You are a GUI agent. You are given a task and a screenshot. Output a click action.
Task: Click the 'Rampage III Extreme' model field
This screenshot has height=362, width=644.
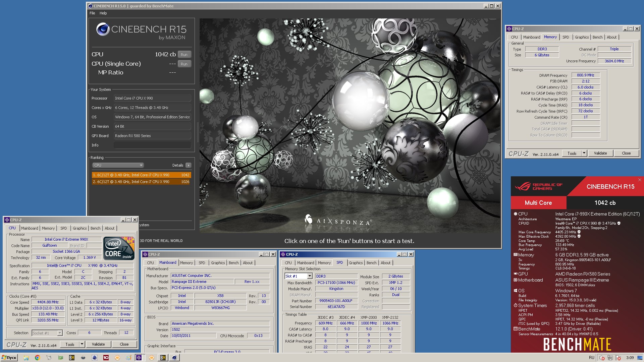(202, 282)
